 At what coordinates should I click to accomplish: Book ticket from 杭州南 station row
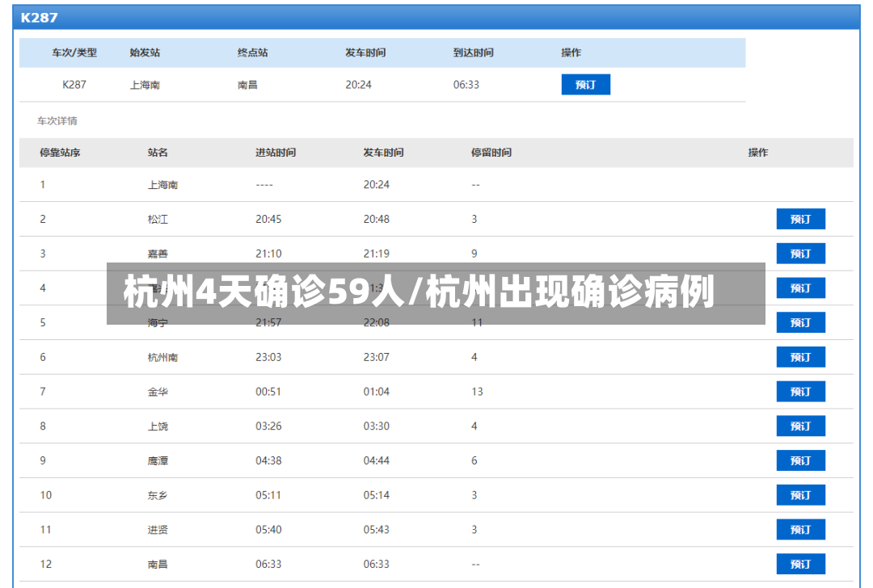tap(800, 357)
